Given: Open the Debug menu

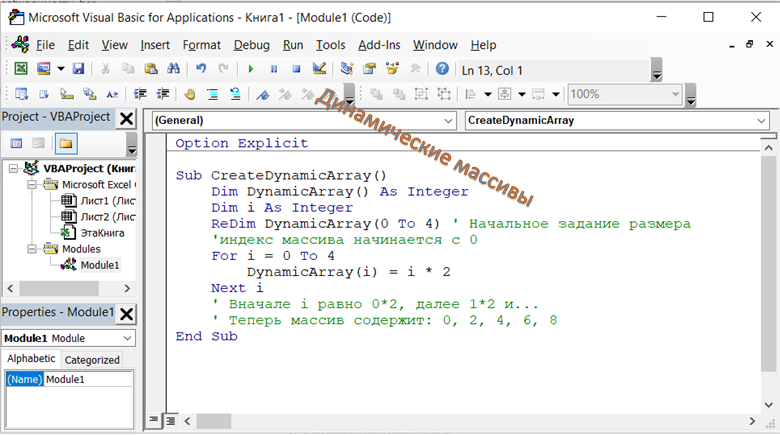Looking at the screenshot, I should (x=252, y=45).
